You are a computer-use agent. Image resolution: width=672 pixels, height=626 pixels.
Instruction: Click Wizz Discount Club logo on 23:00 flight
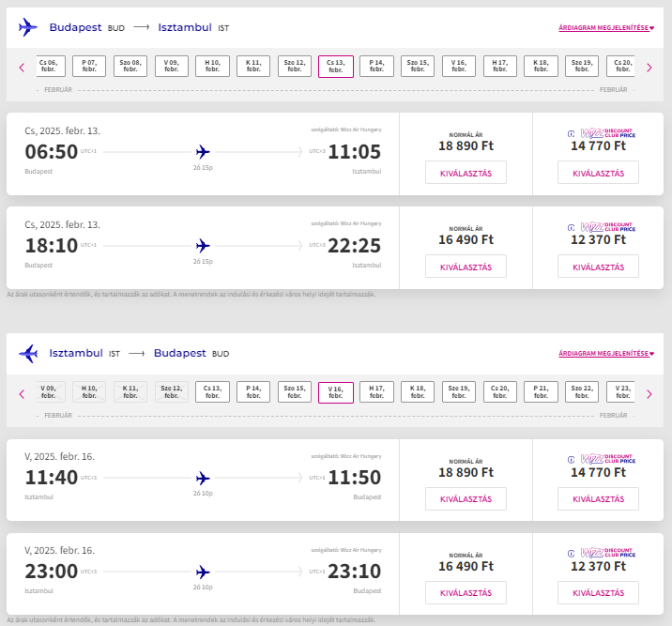point(602,553)
